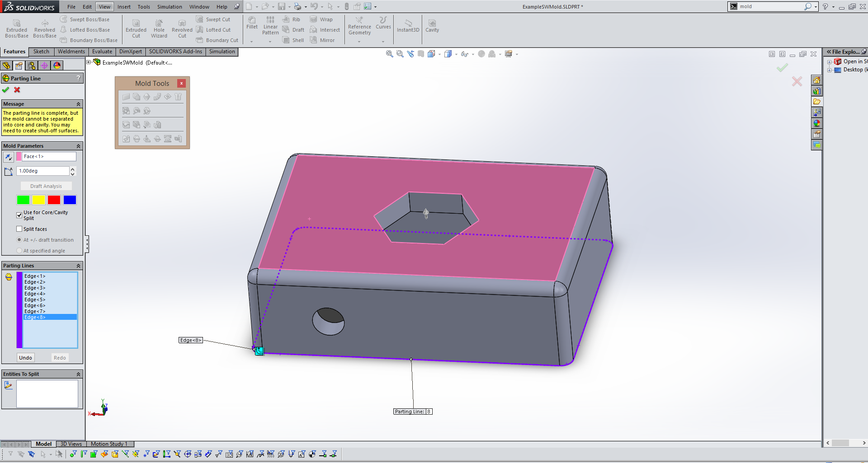Click the Fillet tool

click(x=252, y=23)
